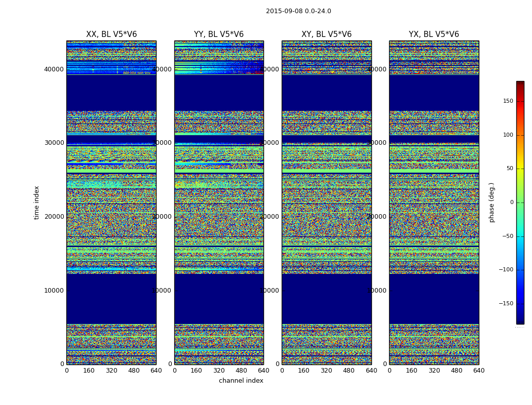Click the figure title '2015-09-08 0.0-24.0'
Viewport: 532px width, 405px height.
coord(298,11)
